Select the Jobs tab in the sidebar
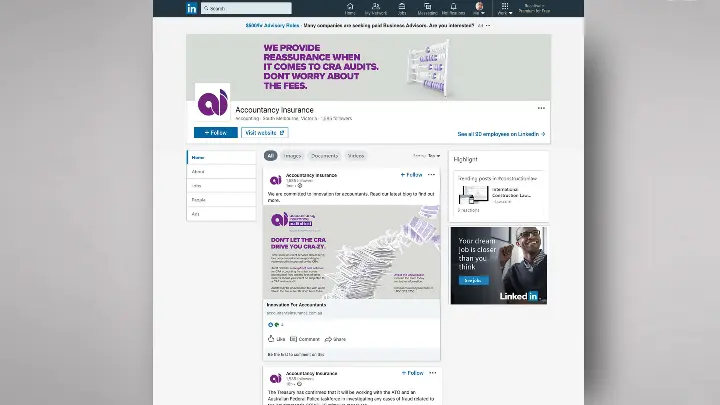 point(221,186)
